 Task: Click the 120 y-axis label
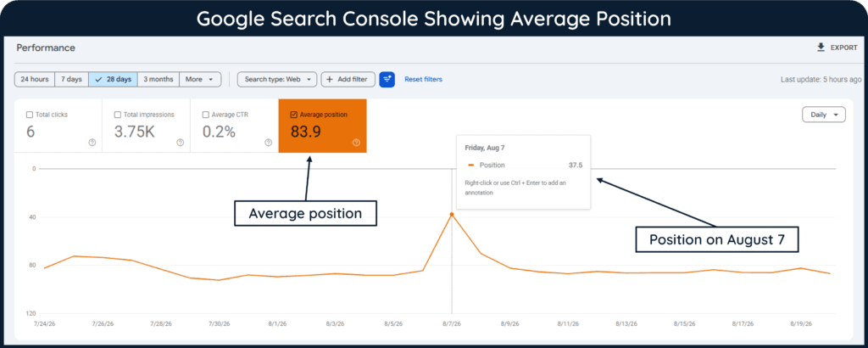[x=31, y=314]
